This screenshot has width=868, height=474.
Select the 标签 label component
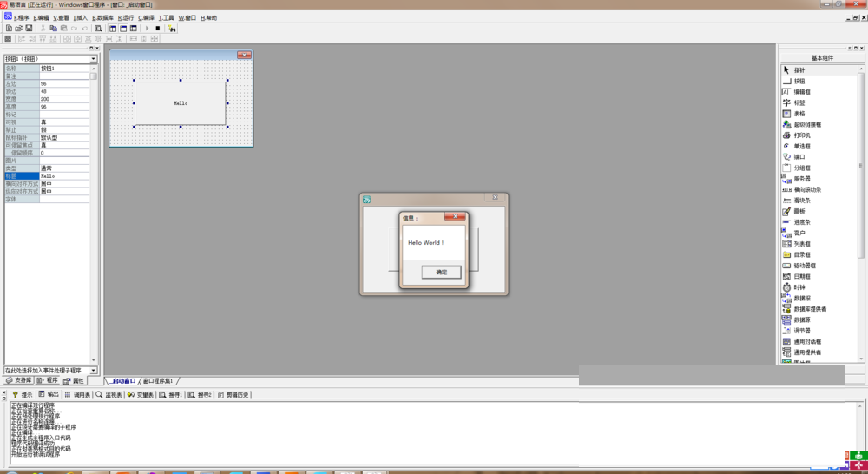coord(820,103)
